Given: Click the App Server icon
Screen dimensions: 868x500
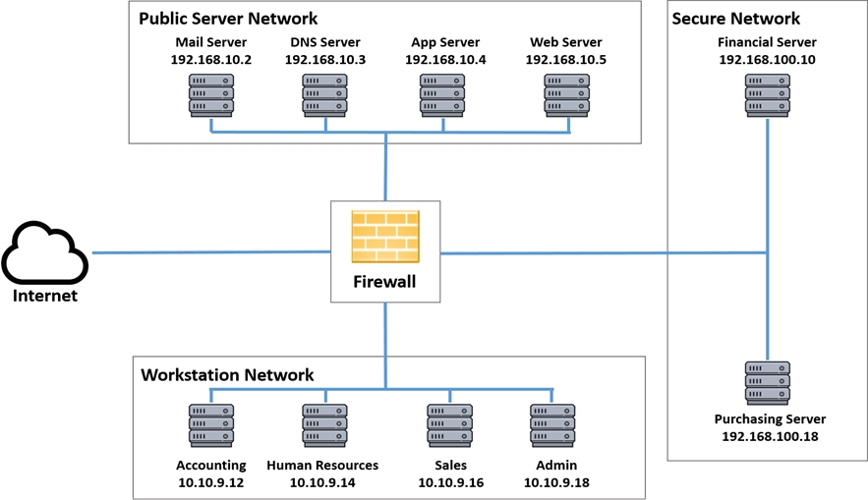Looking at the screenshot, I should point(442,95).
